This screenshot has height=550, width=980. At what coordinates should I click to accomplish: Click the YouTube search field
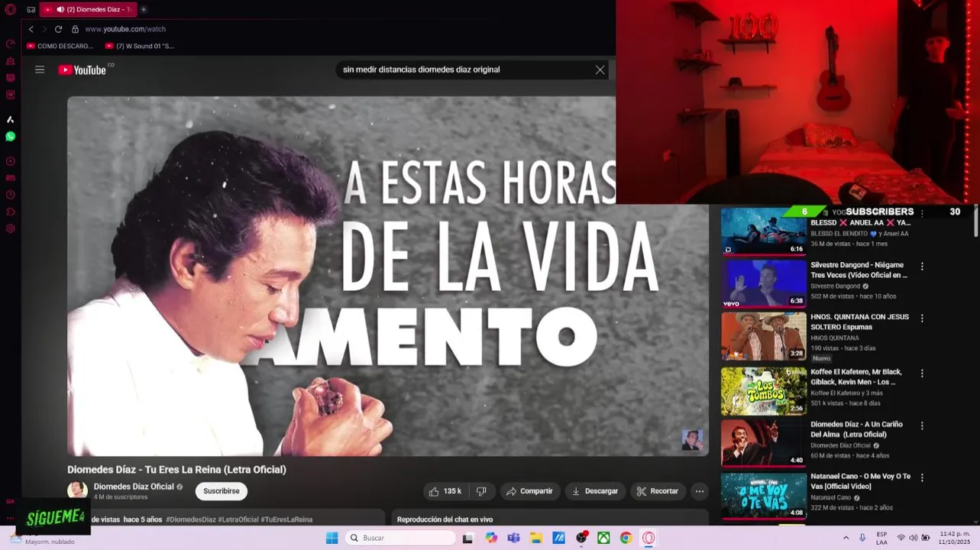[x=464, y=70]
